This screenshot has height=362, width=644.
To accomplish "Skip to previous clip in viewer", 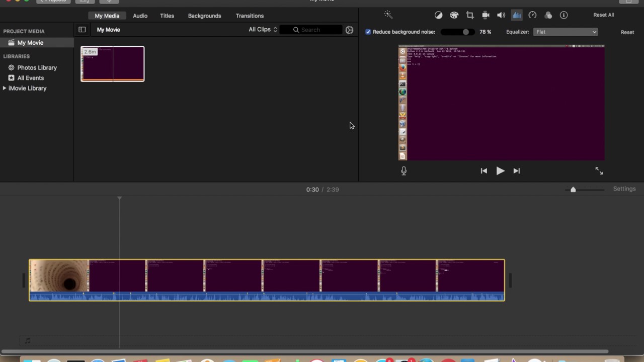I will (484, 171).
